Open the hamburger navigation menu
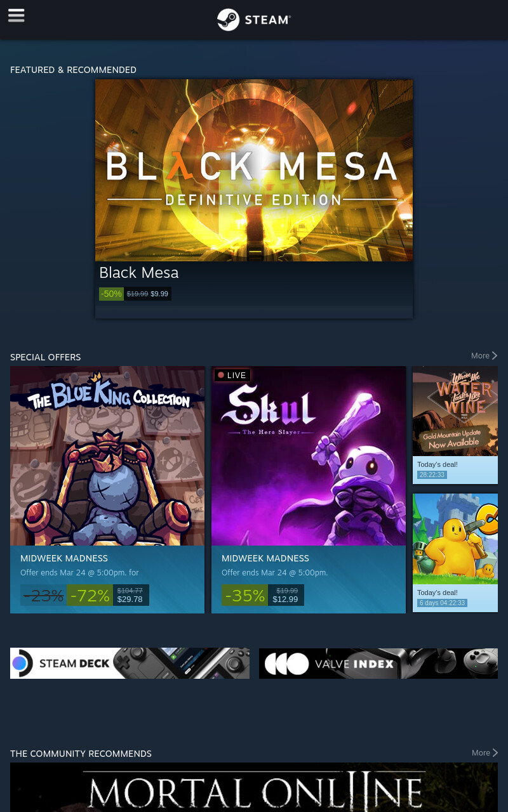Screen dimensions: 508x812 click(17, 16)
